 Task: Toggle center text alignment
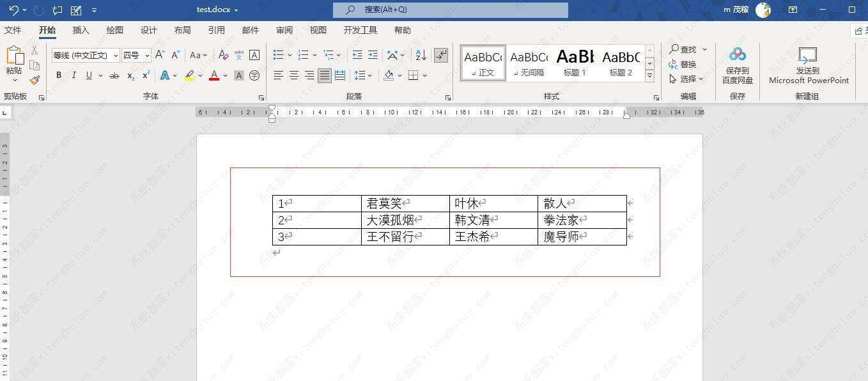(293, 75)
